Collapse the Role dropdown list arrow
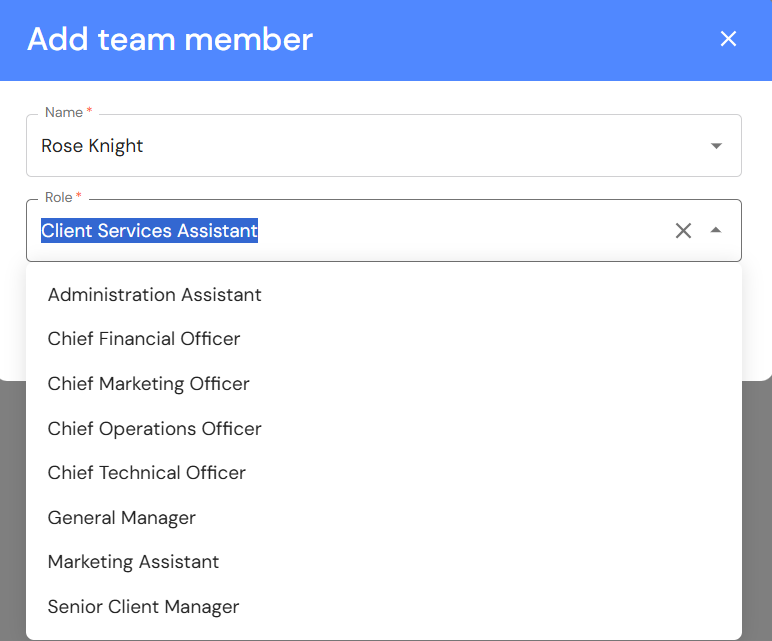The height and width of the screenshot is (641, 772). click(x=716, y=231)
